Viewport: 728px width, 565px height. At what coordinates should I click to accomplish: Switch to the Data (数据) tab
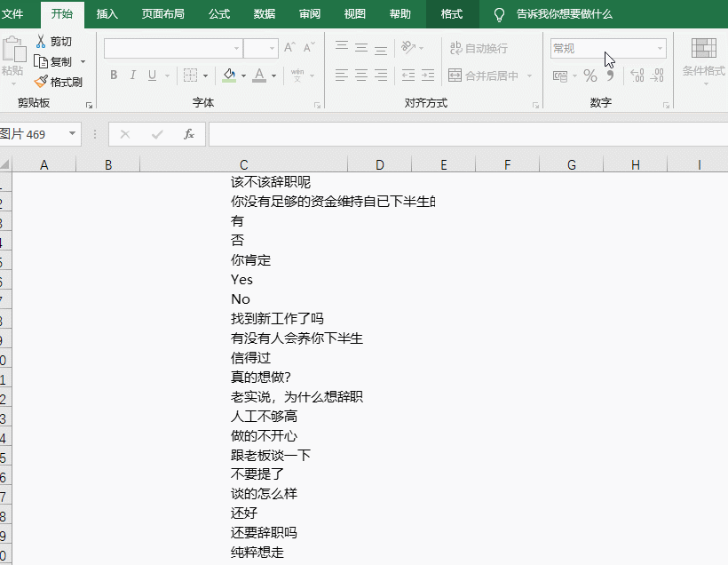coord(265,14)
